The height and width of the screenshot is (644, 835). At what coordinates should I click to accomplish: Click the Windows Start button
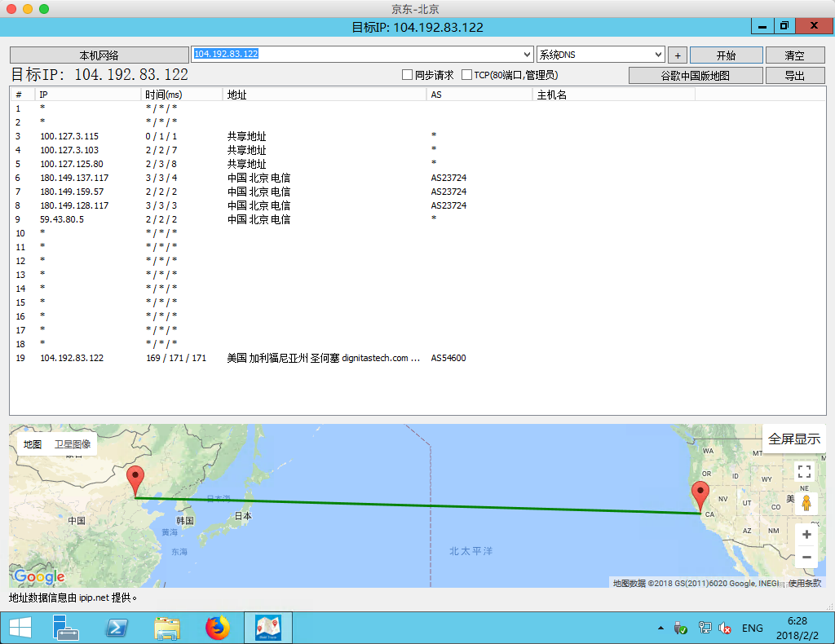tap(20, 628)
